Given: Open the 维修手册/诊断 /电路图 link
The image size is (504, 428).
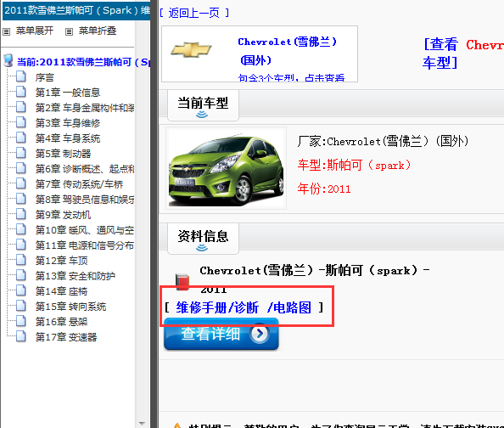Looking at the screenshot, I should (244, 307).
